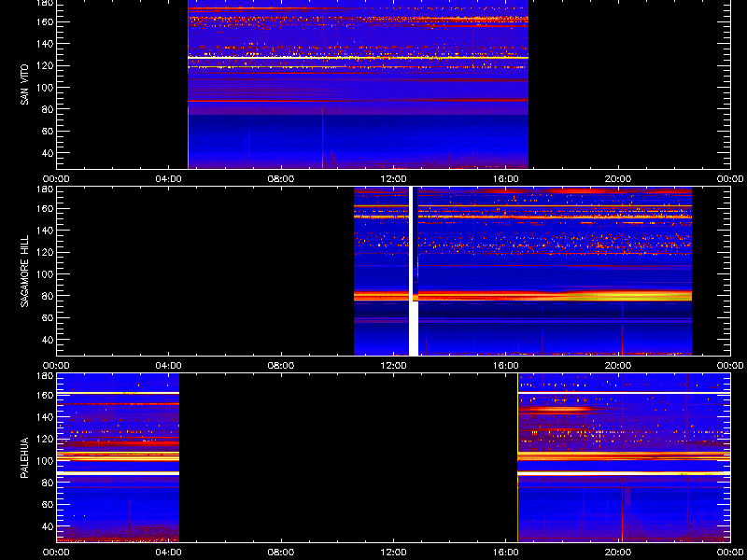Select the 160 tick label on Sagamore Hill axis
This screenshot has width=747, height=560.
[44, 208]
